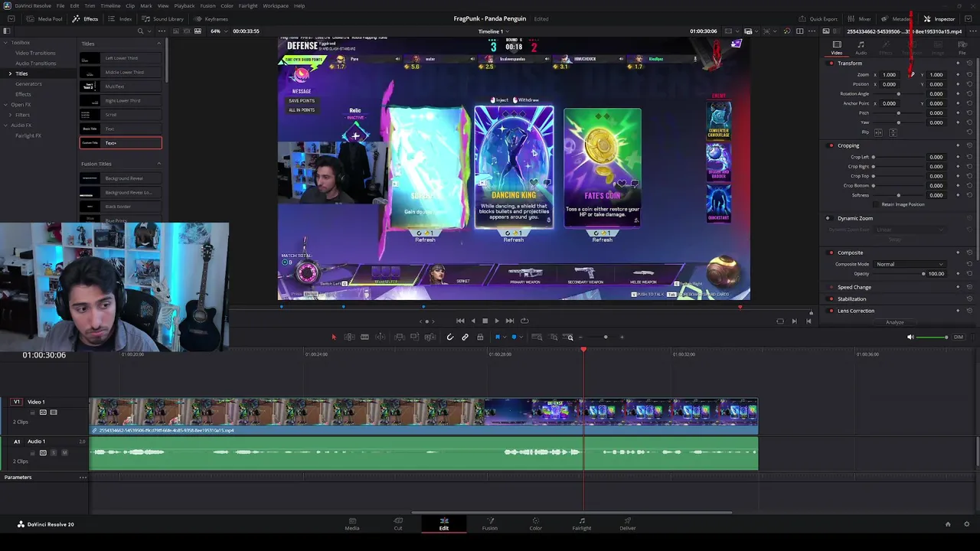
Task: Open the Sound Library panel
Action: tap(163, 19)
